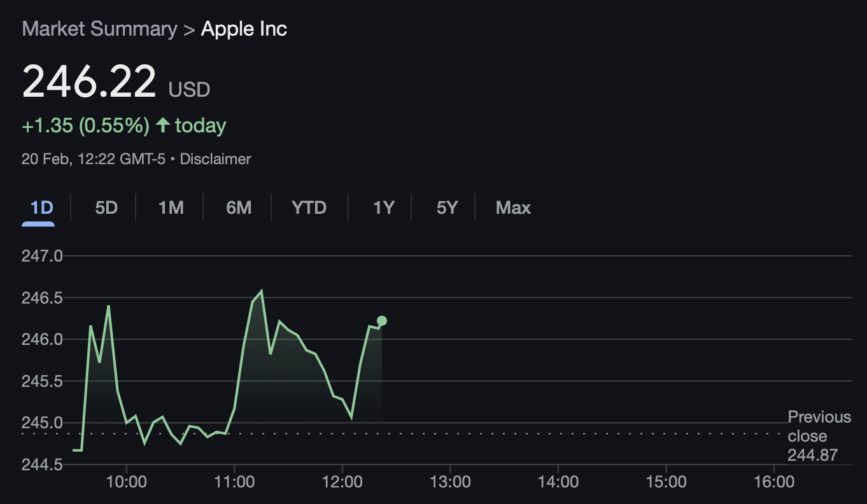Select the 1D time range tab
The height and width of the screenshot is (504, 867).
point(41,208)
